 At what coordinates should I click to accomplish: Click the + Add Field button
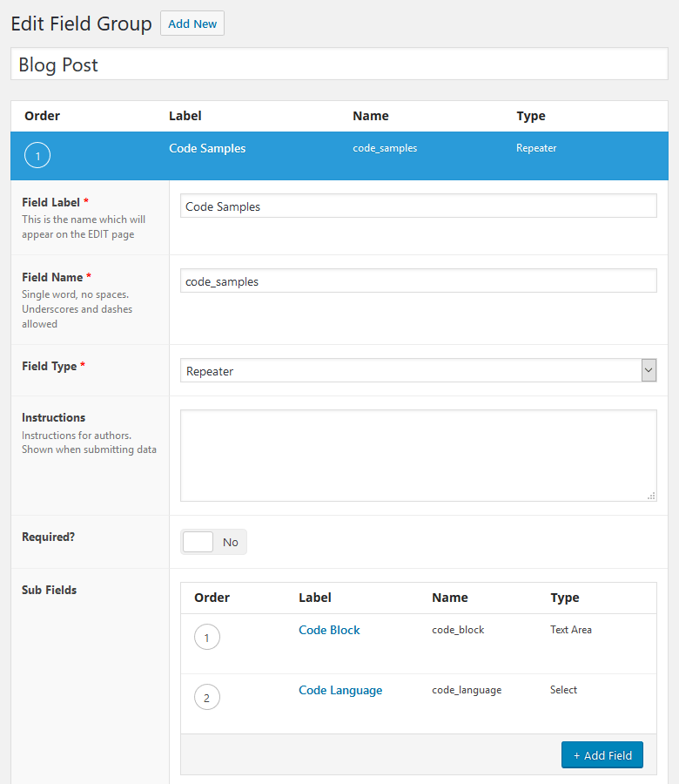tap(602, 755)
